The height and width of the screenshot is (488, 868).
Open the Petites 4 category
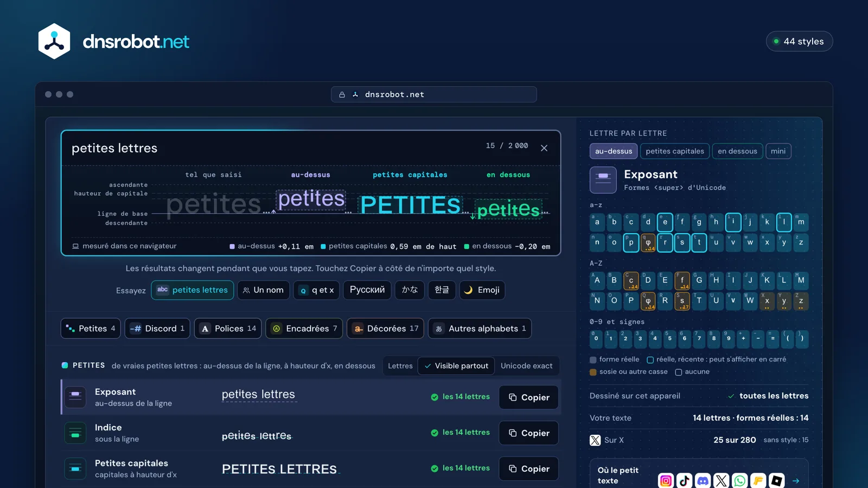(x=91, y=328)
